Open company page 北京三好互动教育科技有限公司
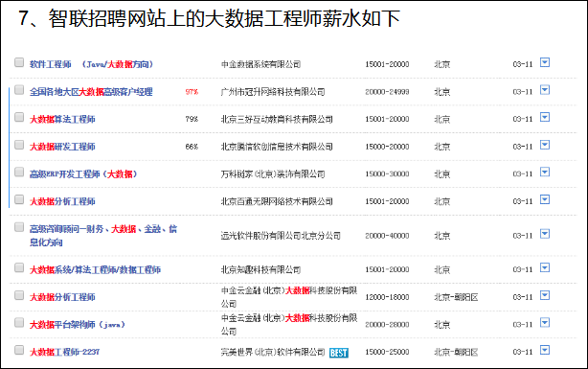 click(x=277, y=119)
